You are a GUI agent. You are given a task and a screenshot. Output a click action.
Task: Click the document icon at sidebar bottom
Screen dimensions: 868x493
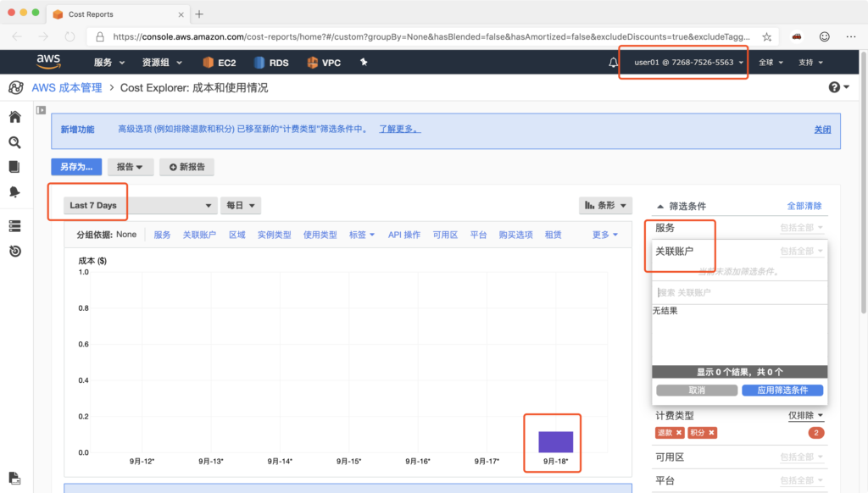pos(15,478)
